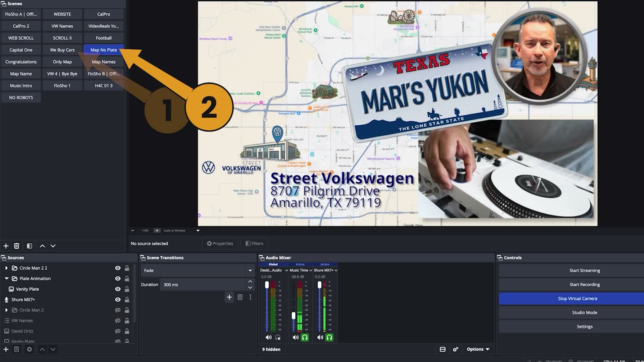Image resolution: width=644 pixels, height=362 pixels.
Task: Open source Filters button below preview
Action: pyautogui.click(x=254, y=244)
